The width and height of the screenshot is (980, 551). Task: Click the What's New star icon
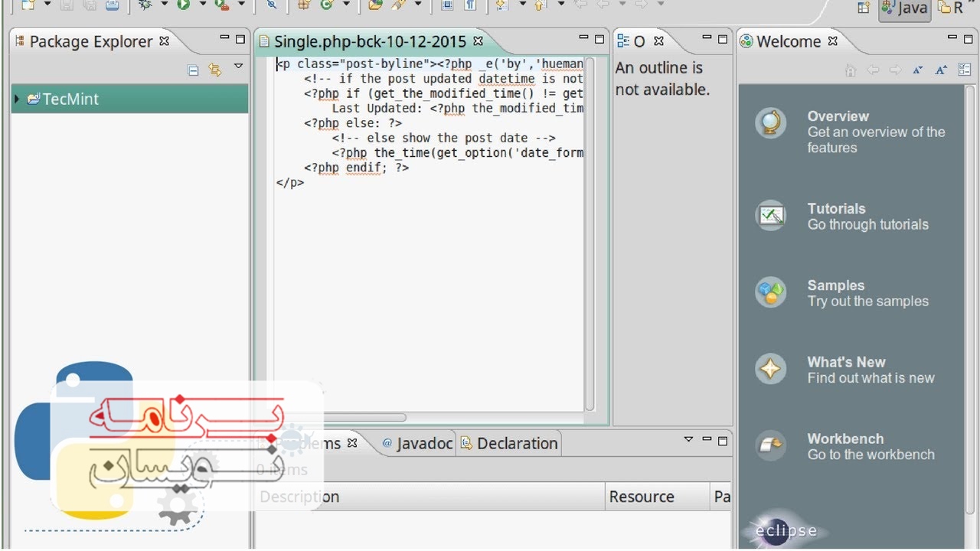pos(770,370)
